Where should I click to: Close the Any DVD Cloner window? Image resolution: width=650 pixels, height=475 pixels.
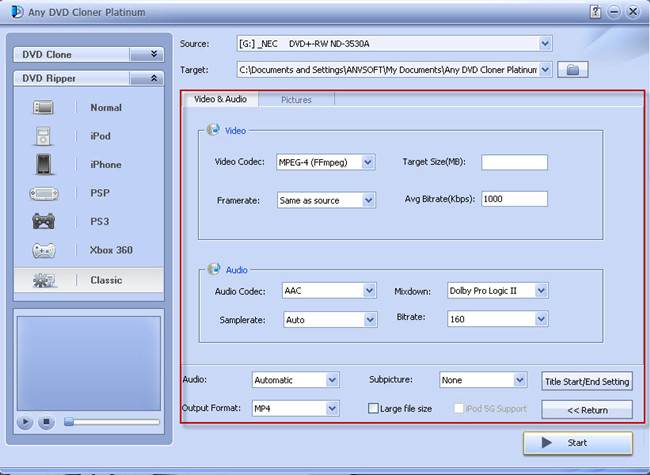point(633,12)
